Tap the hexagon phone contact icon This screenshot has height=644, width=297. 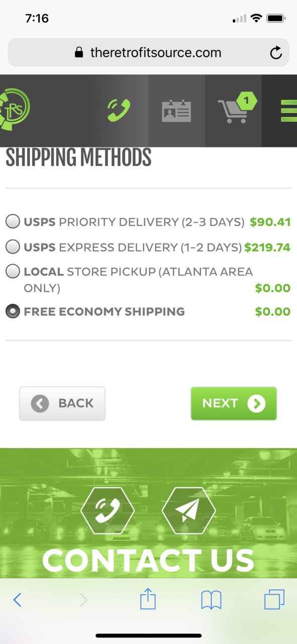pyautogui.click(x=108, y=510)
